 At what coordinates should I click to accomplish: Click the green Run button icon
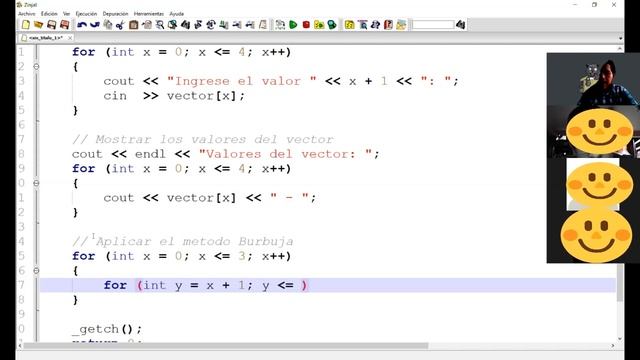coord(293,25)
